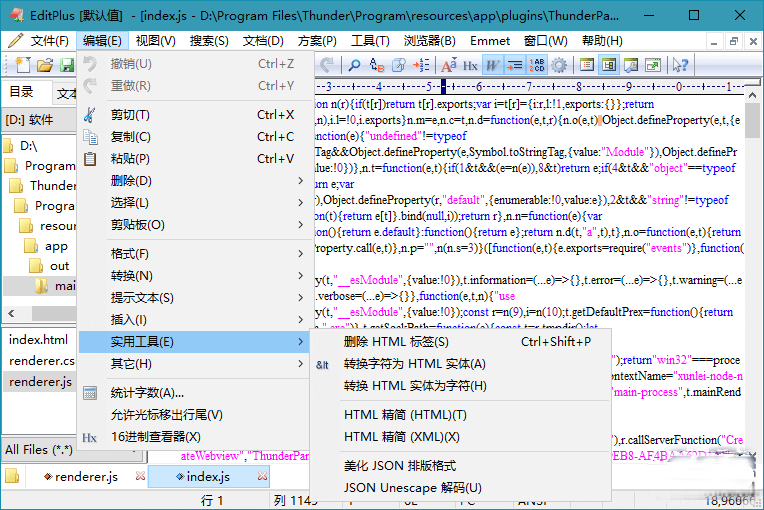Select 删除 HTML 标签(S) in the submenu

tap(460, 342)
